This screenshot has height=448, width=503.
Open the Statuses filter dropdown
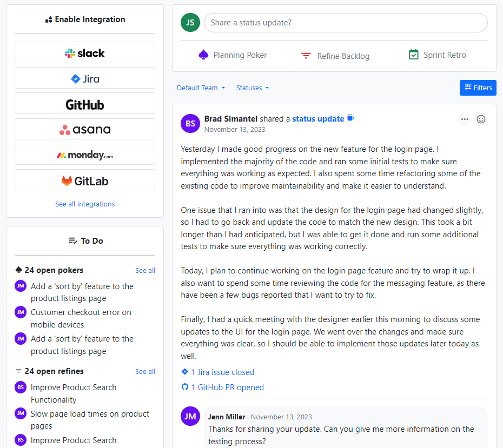[x=253, y=88]
